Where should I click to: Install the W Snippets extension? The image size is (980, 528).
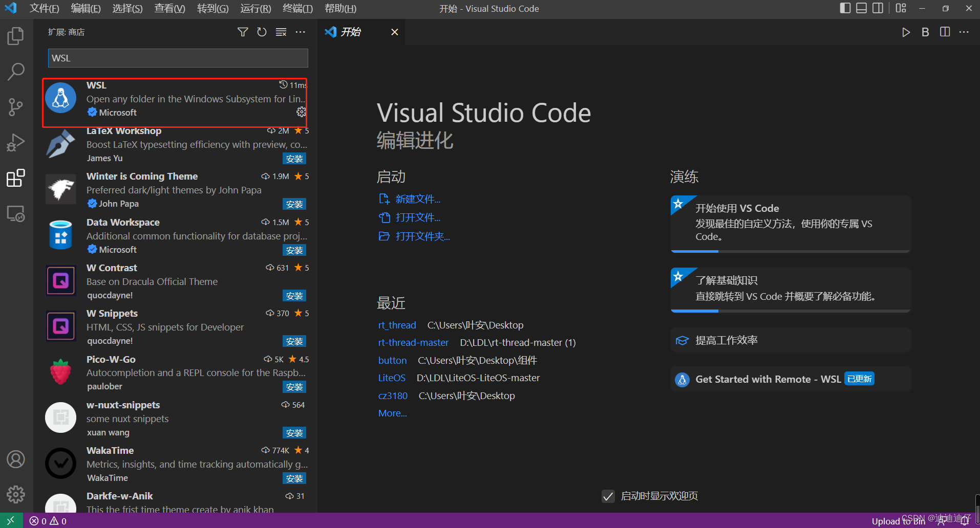[x=294, y=341]
